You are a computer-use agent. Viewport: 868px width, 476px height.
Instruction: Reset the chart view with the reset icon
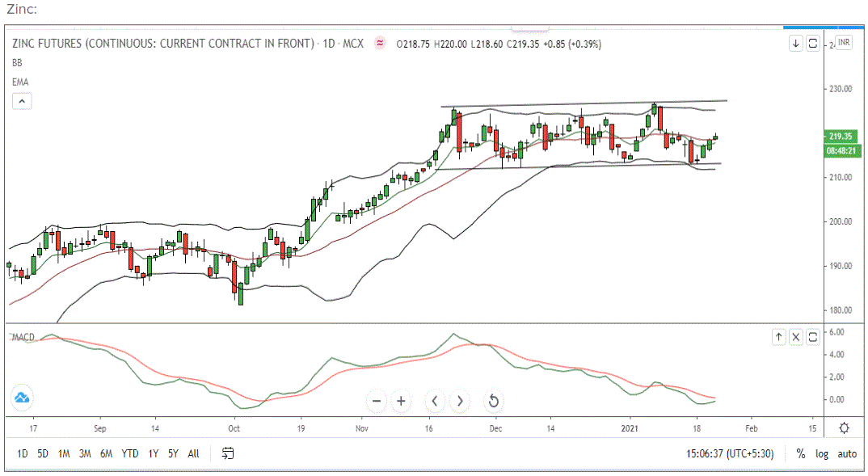492,401
